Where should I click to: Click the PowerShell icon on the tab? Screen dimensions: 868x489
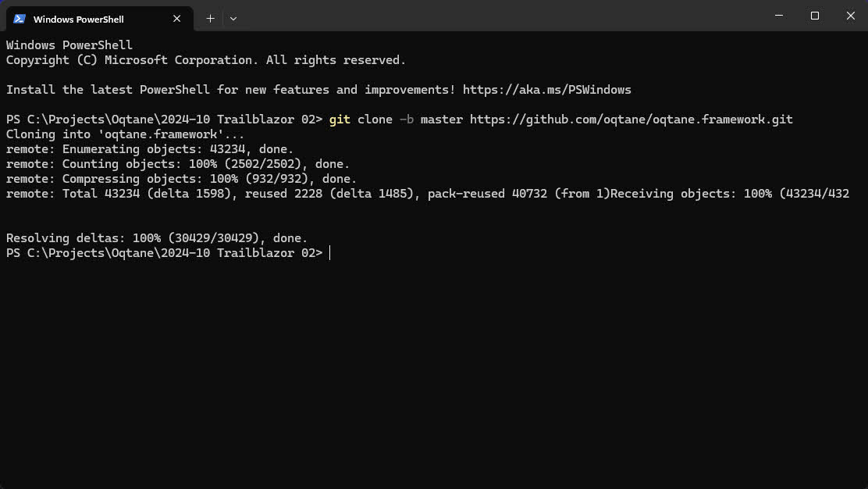click(x=20, y=19)
